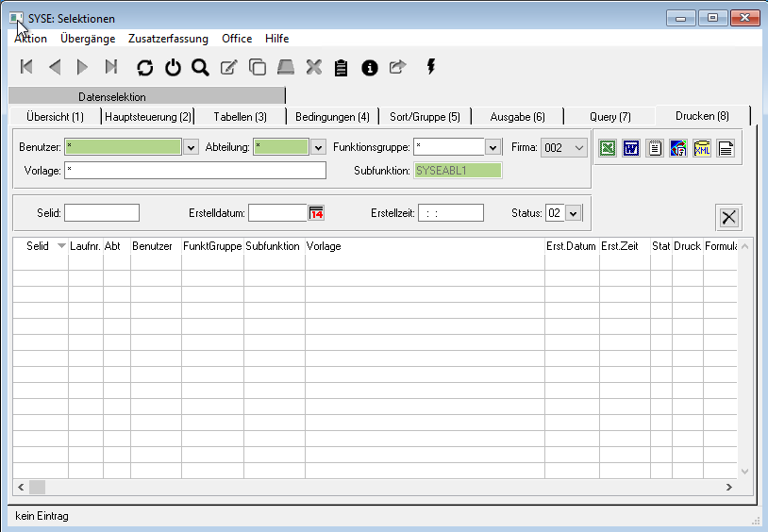
Task: Click the XML export icon
Action: [702, 148]
